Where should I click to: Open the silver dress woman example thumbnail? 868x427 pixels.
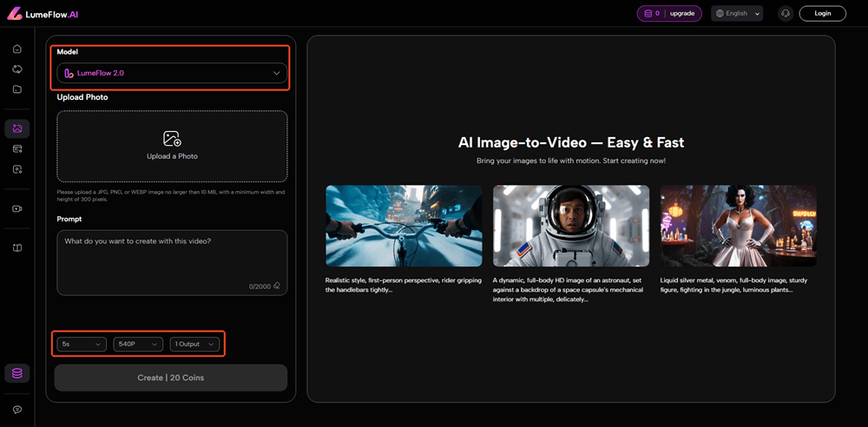(739, 226)
